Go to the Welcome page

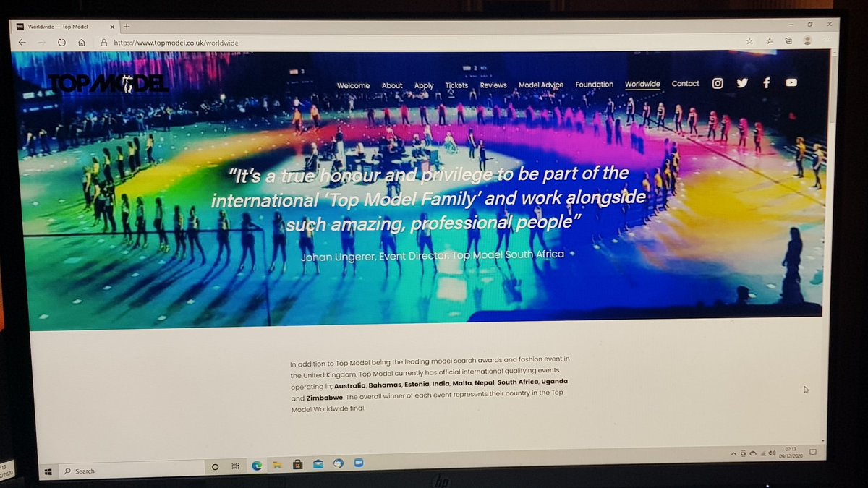353,86
